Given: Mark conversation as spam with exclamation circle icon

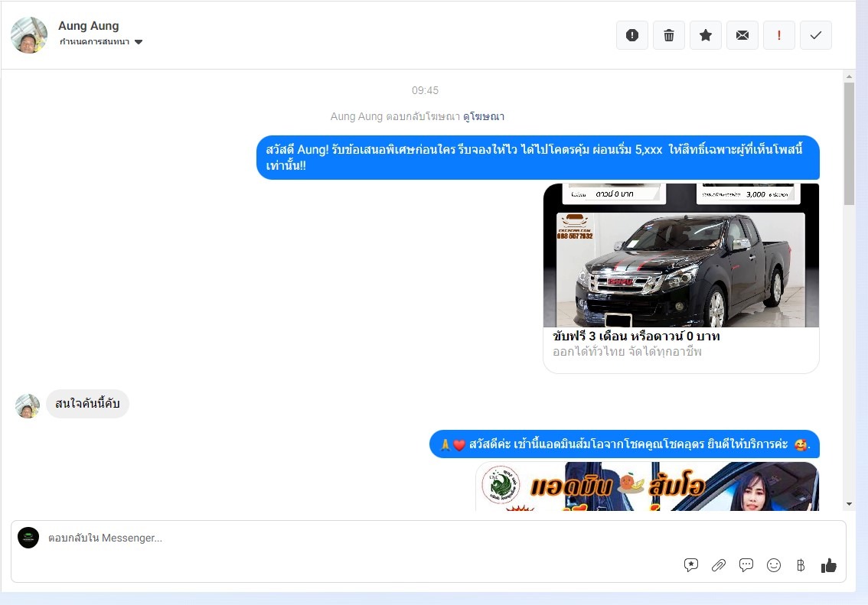Looking at the screenshot, I should 631,35.
